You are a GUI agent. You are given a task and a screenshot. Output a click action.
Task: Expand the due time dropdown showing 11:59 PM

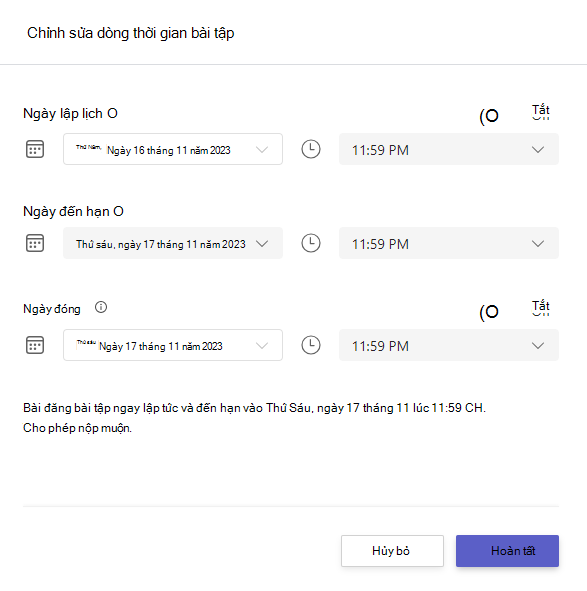[449, 243]
